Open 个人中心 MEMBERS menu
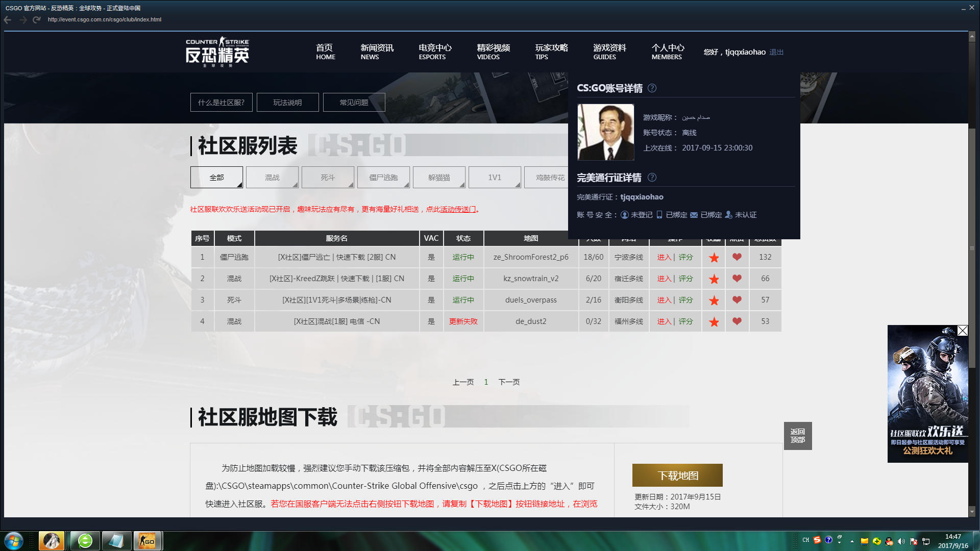This screenshot has height=551, width=980. point(667,52)
